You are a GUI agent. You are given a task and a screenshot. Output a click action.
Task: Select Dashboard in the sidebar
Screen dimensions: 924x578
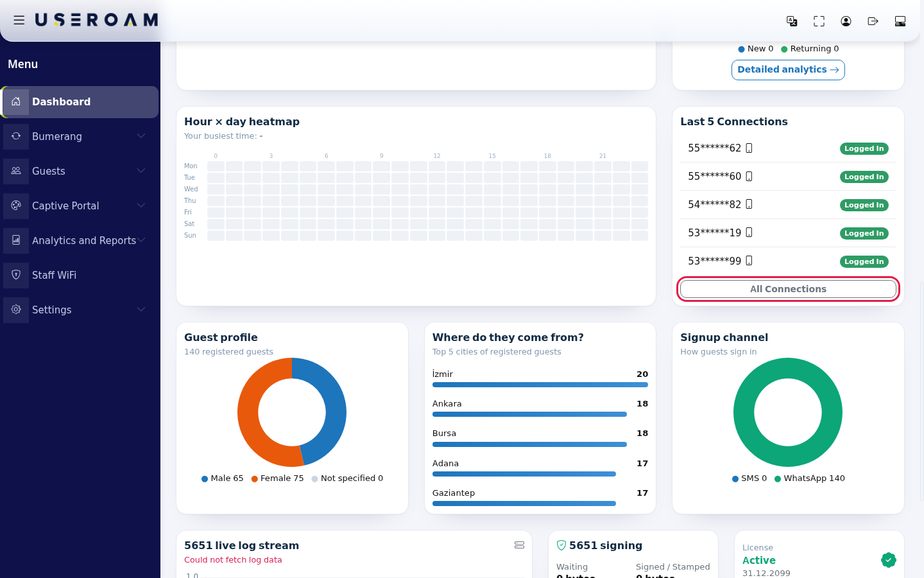[x=80, y=101]
